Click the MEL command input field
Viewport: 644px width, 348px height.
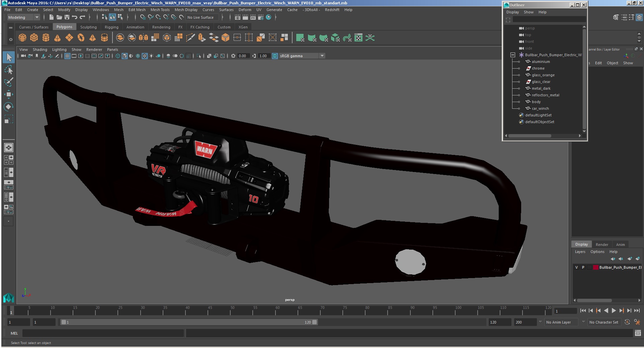(103, 333)
